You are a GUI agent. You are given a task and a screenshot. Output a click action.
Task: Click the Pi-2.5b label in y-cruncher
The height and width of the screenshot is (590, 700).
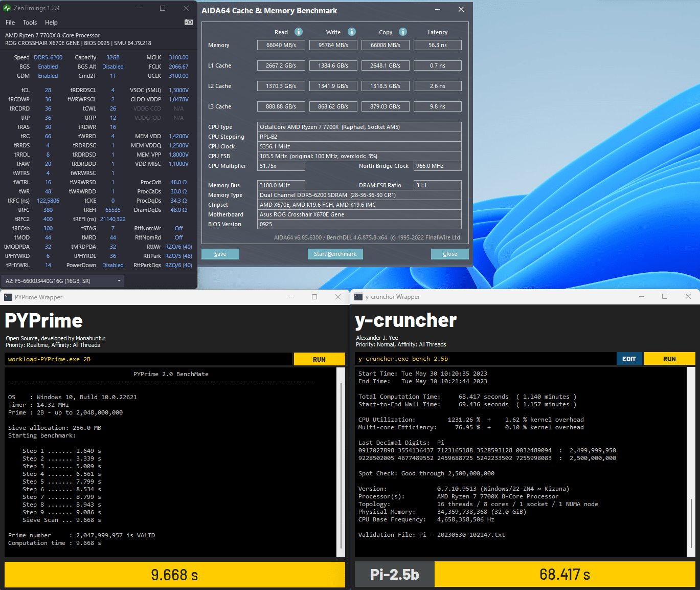coord(395,574)
